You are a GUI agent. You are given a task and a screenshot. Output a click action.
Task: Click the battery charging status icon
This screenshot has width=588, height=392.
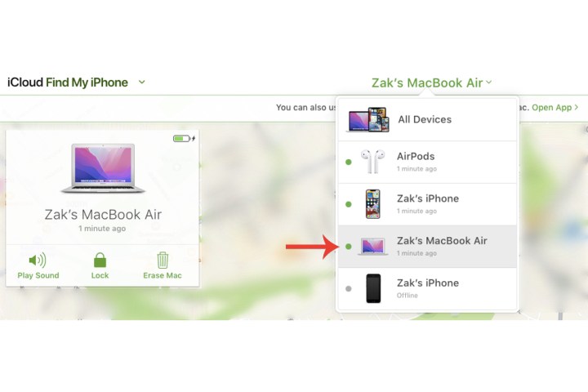pos(184,139)
